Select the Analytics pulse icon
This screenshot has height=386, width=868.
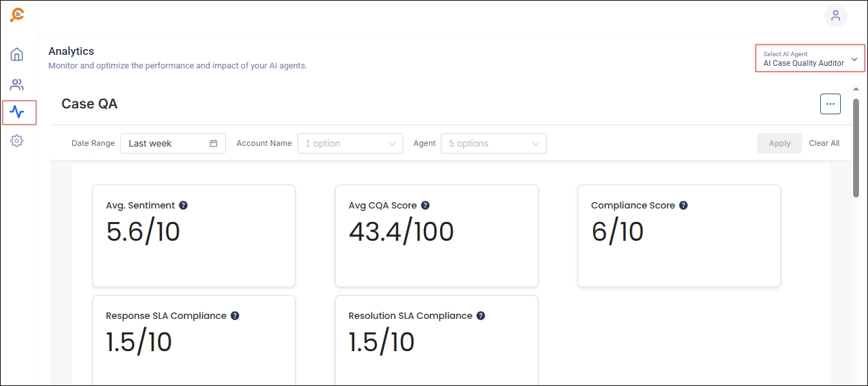17,112
